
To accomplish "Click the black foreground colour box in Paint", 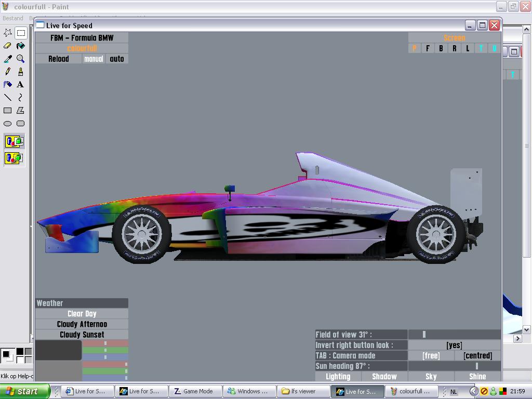I will 6,354.
